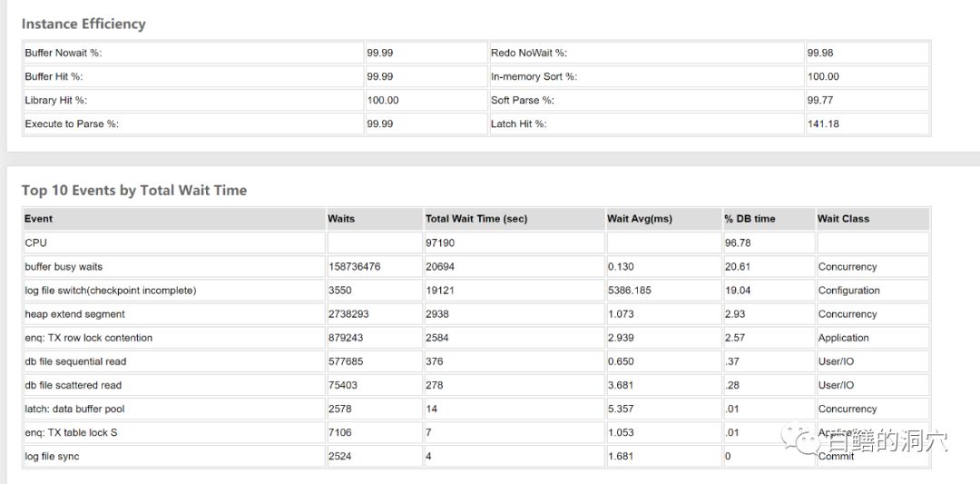The height and width of the screenshot is (484, 980).
Task: Select the Buffer Nowait % label cell
Action: click(64, 53)
